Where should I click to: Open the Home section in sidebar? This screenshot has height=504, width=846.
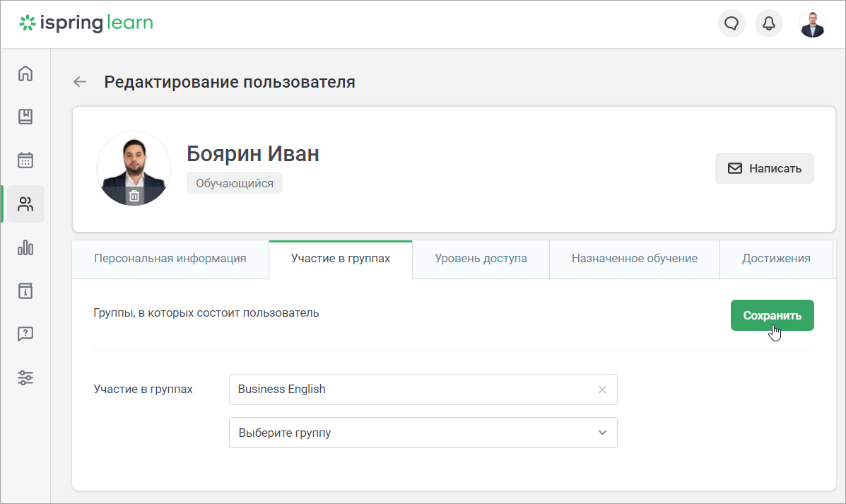point(25,74)
